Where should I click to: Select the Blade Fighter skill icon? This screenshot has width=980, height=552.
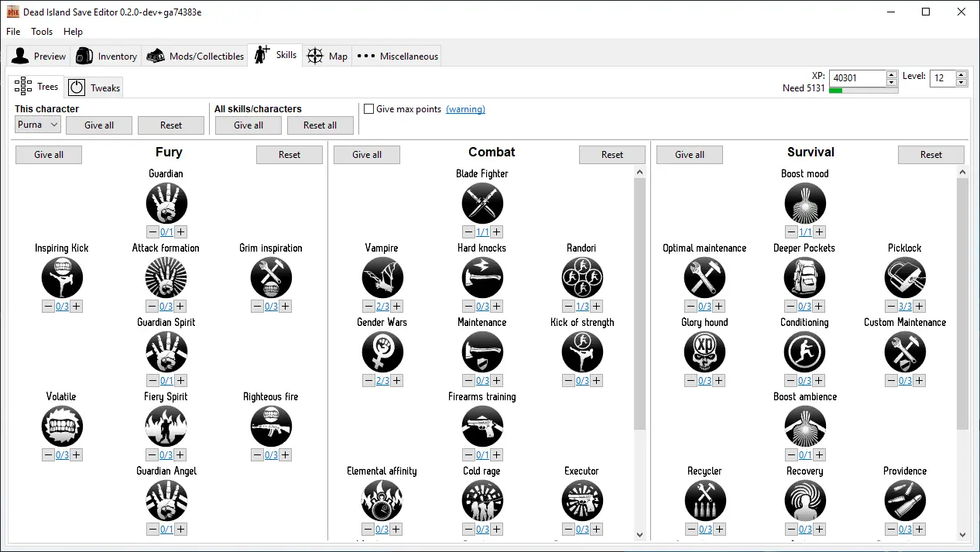tap(482, 204)
